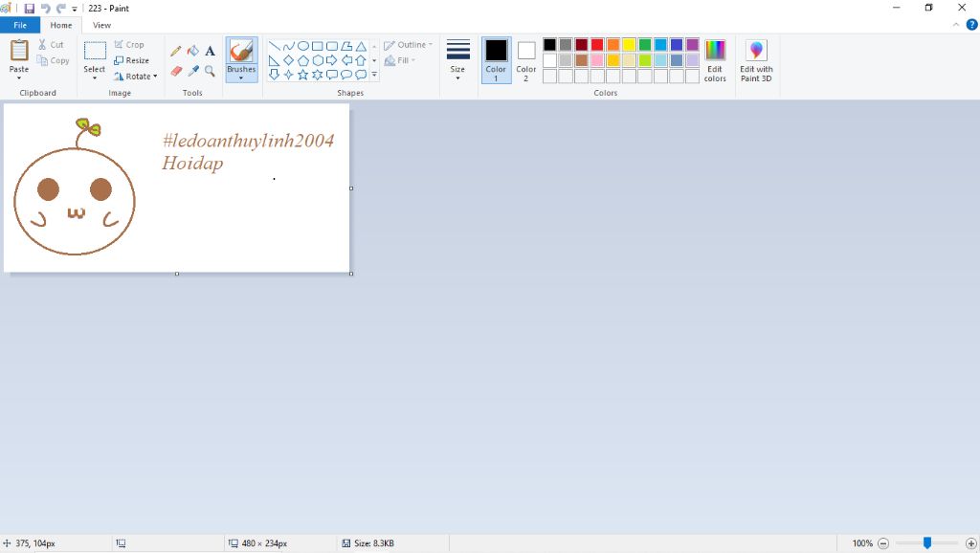Click the Paste clipboard icon
This screenshot has width=980, height=553.
tap(19, 51)
